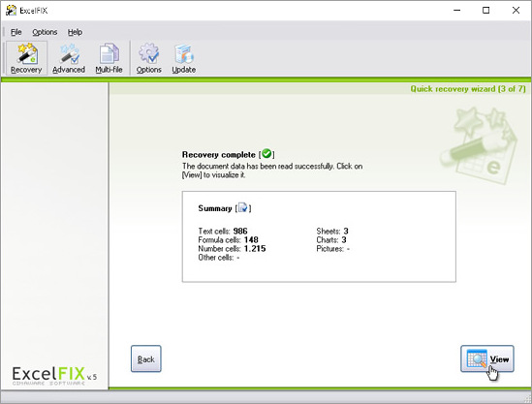Click the 'Formula cells: 148' value
The image size is (532, 404).
229,240
